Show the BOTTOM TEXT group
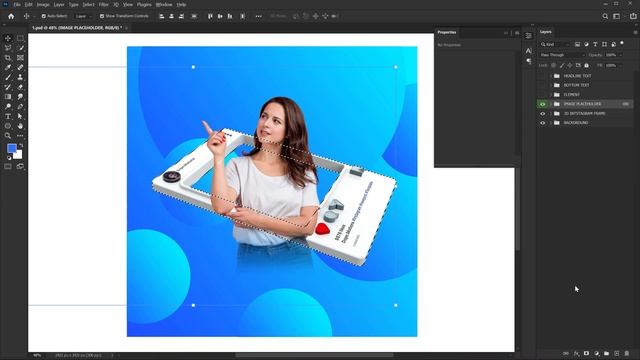The width and height of the screenshot is (640, 360). click(x=542, y=85)
